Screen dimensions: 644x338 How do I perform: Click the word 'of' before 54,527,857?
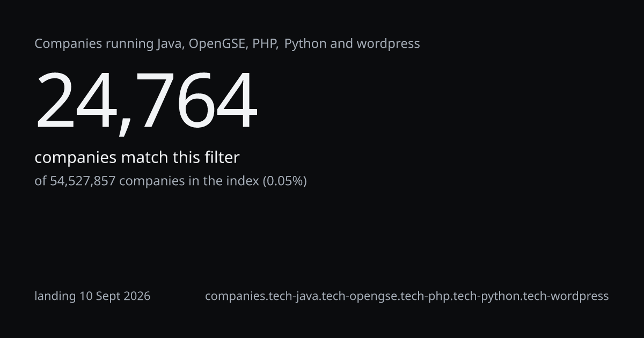tap(41, 181)
